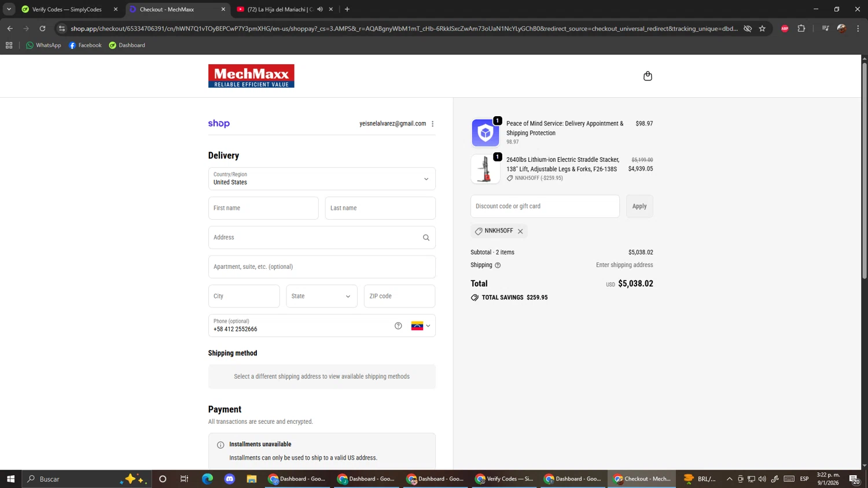Open the Chrome three-dot menu
This screenshot has height=488, width=868.
(858, 28)
